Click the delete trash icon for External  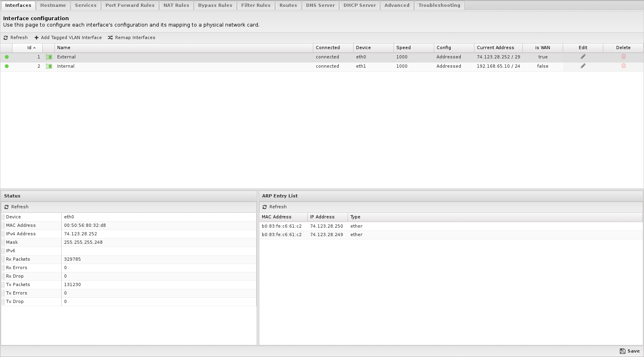click(x=623, y=57)
